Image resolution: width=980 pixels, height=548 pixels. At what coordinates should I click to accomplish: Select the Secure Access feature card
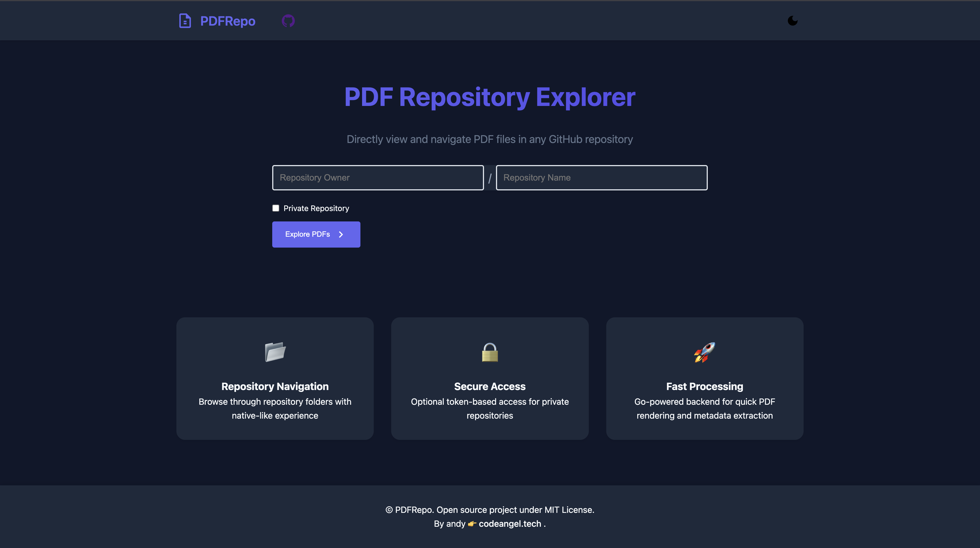click(x=490, y=379)
